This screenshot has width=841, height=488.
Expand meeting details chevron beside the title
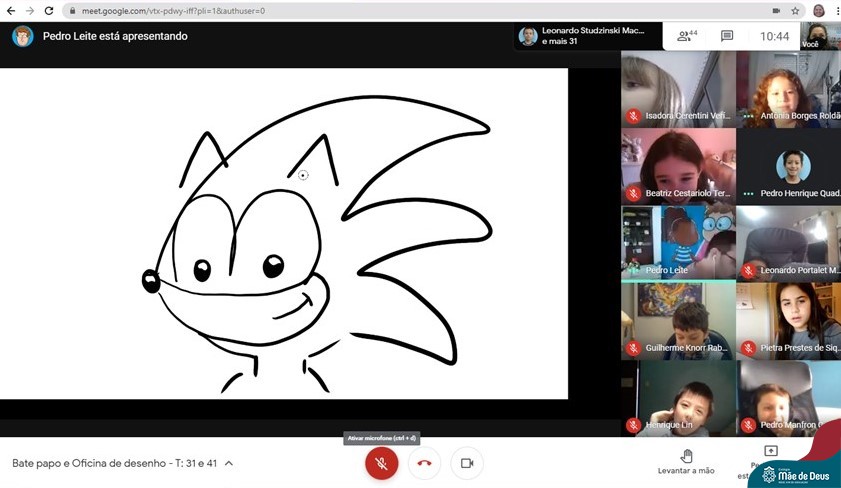pyautogui.click(x=229, y=464)
